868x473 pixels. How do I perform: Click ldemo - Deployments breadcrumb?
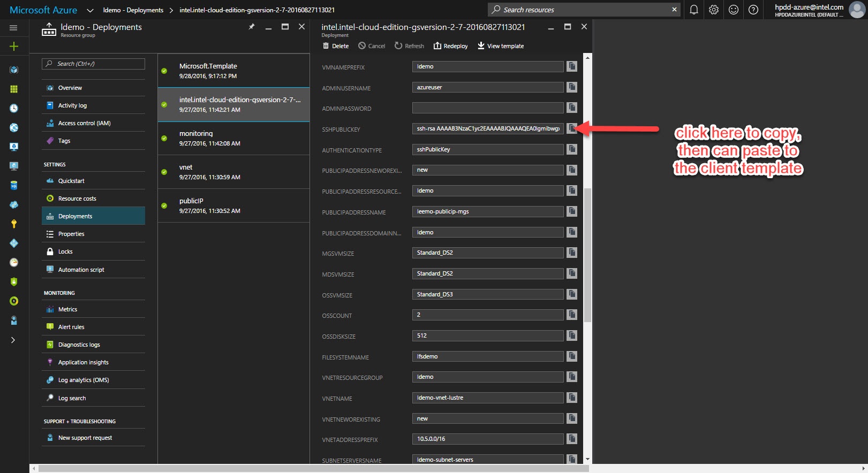coord(133,10)
